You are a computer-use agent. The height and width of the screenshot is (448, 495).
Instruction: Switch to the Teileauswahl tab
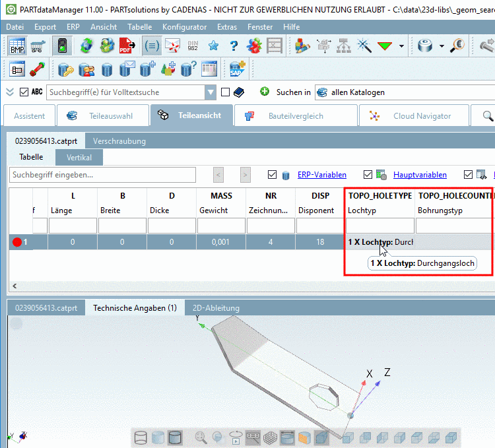click(102, 115)
